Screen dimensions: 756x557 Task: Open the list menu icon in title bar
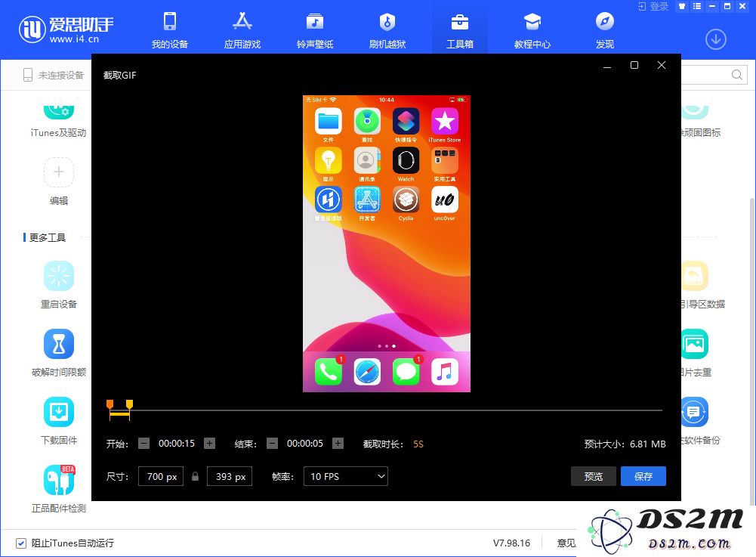tap(696, 6)
